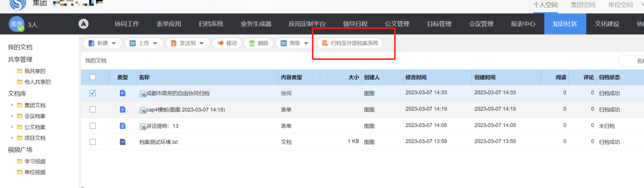The height and width of the screenshot is (188, 644).
Task: Expand the 集团文档 tree node
Action: 12,105
